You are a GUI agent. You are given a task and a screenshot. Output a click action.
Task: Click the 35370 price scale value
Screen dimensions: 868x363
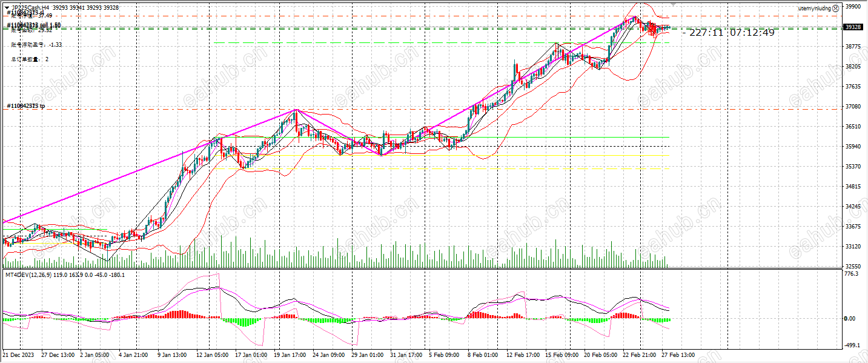pos(853,166)
